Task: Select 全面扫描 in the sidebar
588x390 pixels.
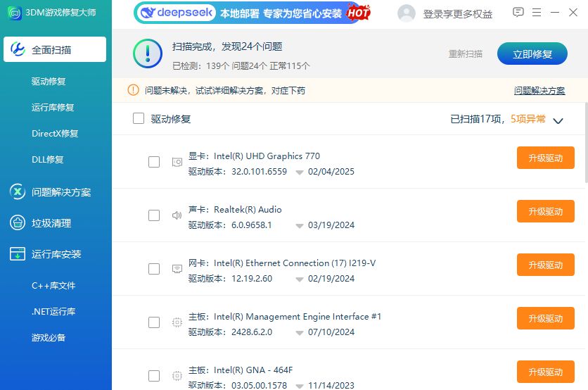Action: [x=55, y=49]
